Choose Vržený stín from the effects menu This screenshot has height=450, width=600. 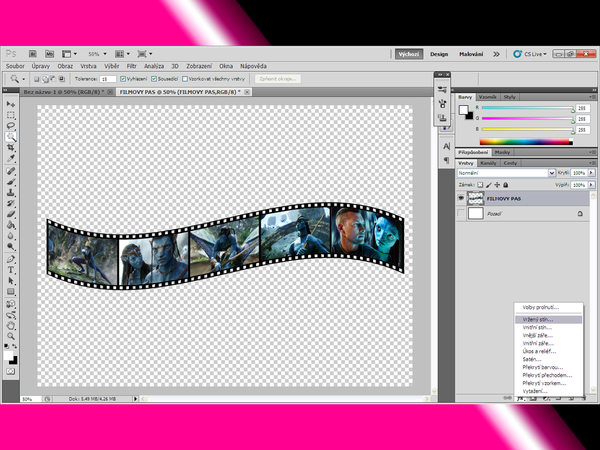(x=540, y=319)
